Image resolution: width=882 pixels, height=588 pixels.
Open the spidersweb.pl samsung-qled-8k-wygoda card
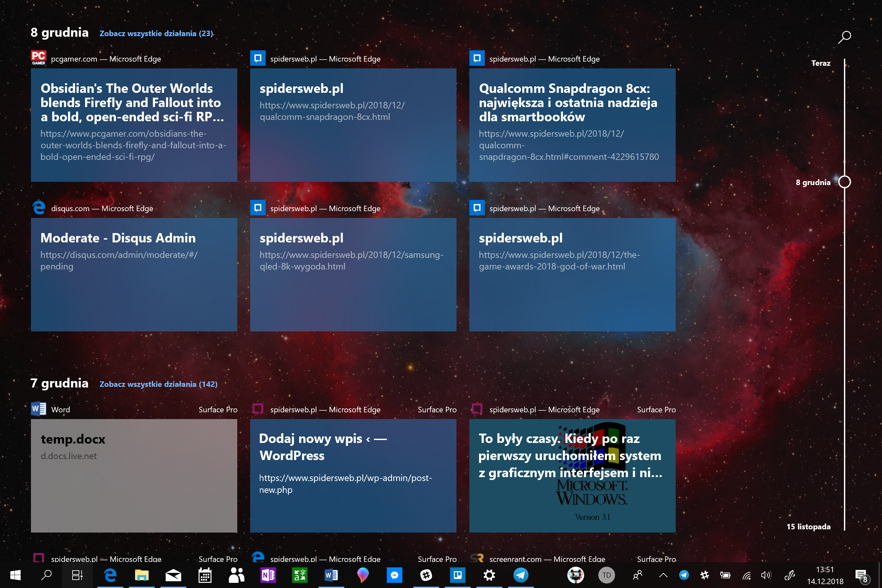tap(353, 275)
